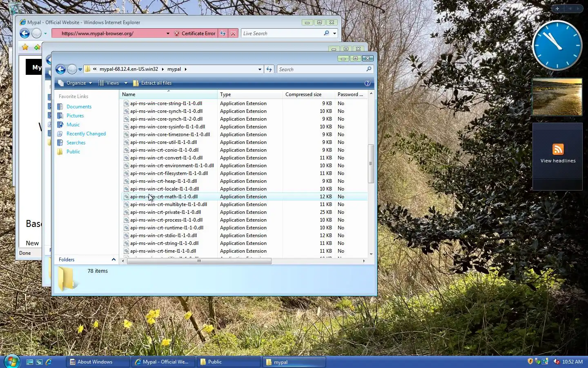Click the Views toolbar button

pos(109,83)
